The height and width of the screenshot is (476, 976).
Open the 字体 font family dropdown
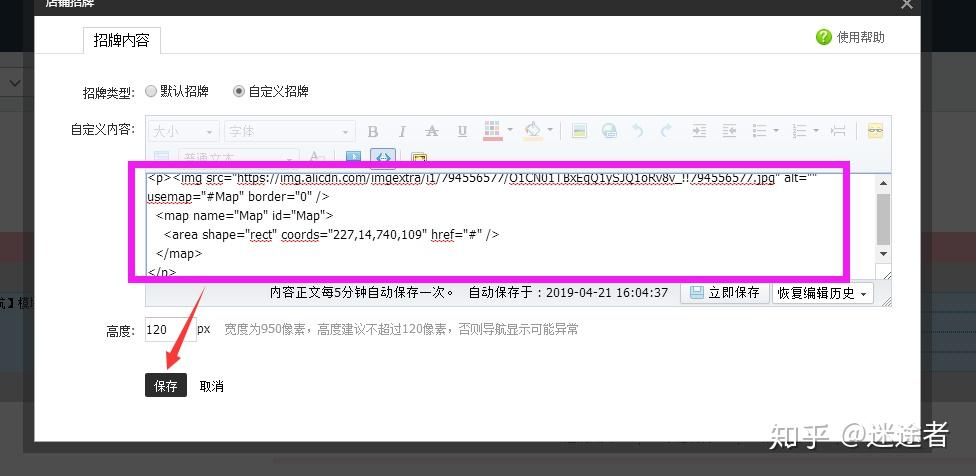tap(289, 131)
